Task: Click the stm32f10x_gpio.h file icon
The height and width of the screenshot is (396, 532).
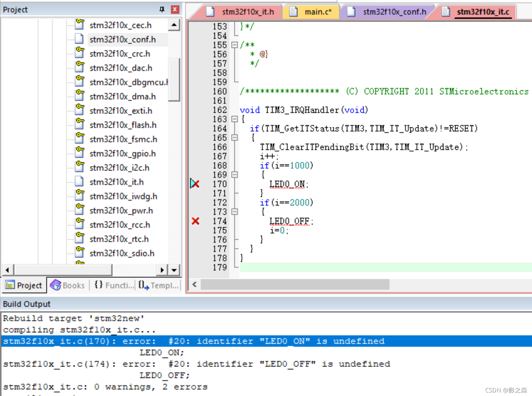Action: click(79, 153)
